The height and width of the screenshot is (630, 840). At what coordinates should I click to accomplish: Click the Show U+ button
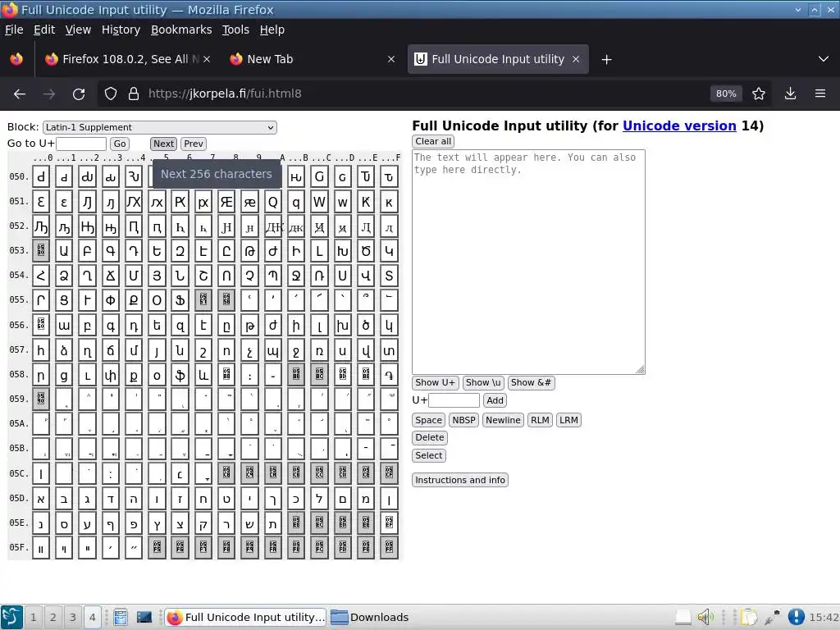[435, 382]
